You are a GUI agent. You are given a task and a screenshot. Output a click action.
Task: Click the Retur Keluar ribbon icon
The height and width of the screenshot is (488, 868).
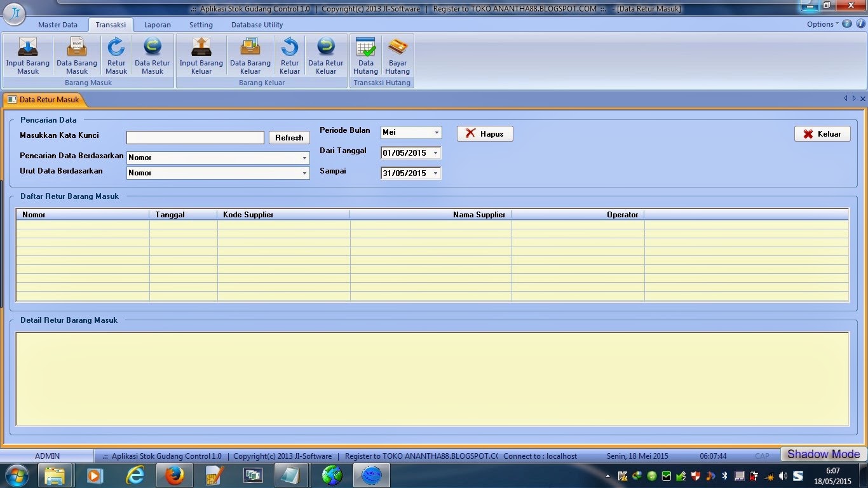point(290,56)
